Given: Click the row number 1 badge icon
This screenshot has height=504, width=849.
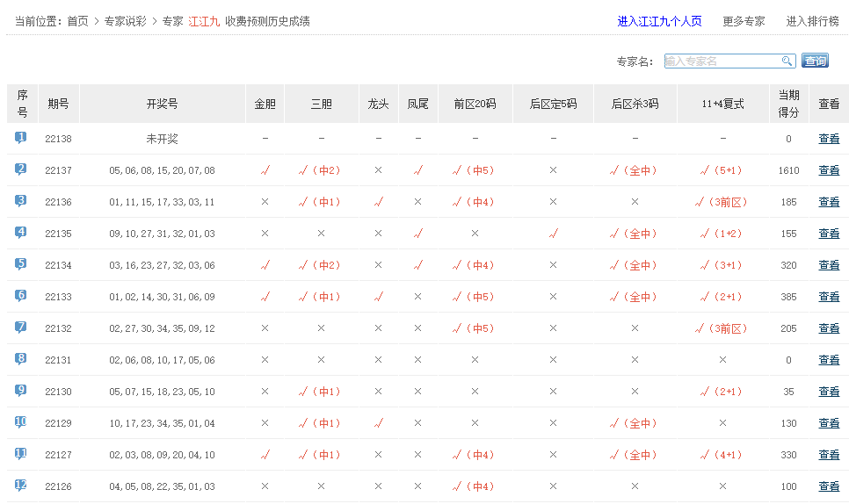Looking at the screenshot, I should [x=21, y=138].
